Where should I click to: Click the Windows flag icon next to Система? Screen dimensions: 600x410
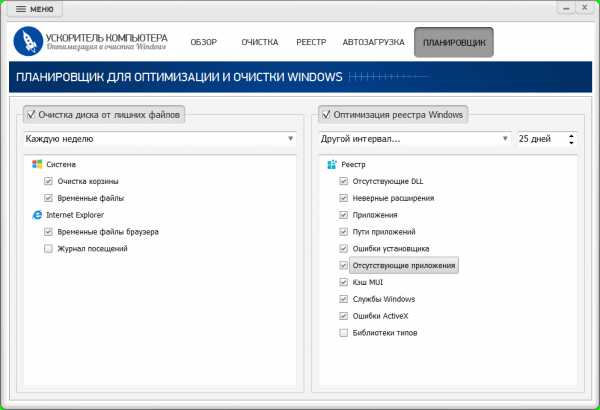coord(37,164)
